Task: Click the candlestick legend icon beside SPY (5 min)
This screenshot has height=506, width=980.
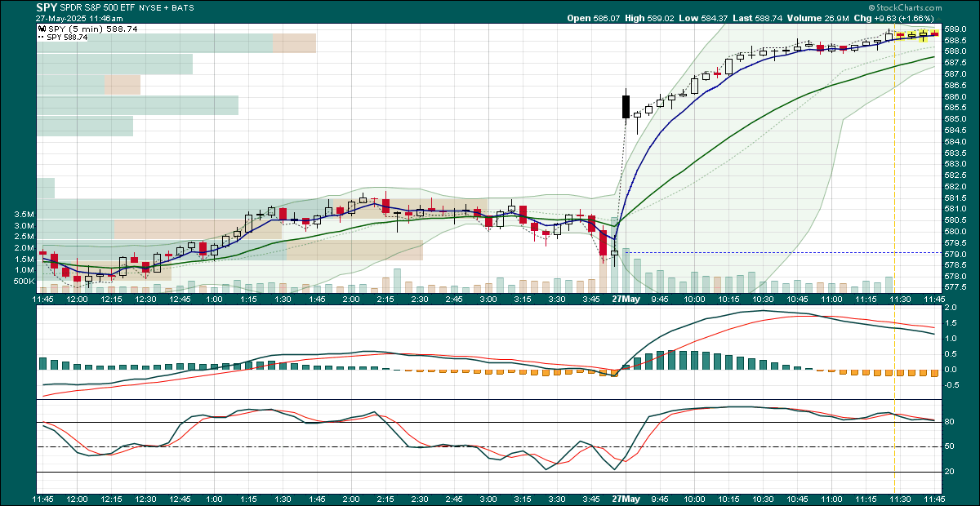Action: (41, 28)
